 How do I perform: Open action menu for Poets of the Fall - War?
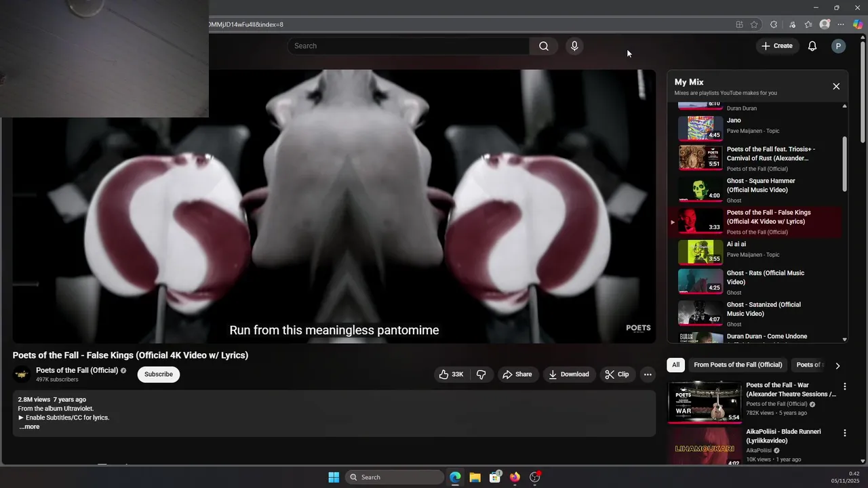click(845, 386)
